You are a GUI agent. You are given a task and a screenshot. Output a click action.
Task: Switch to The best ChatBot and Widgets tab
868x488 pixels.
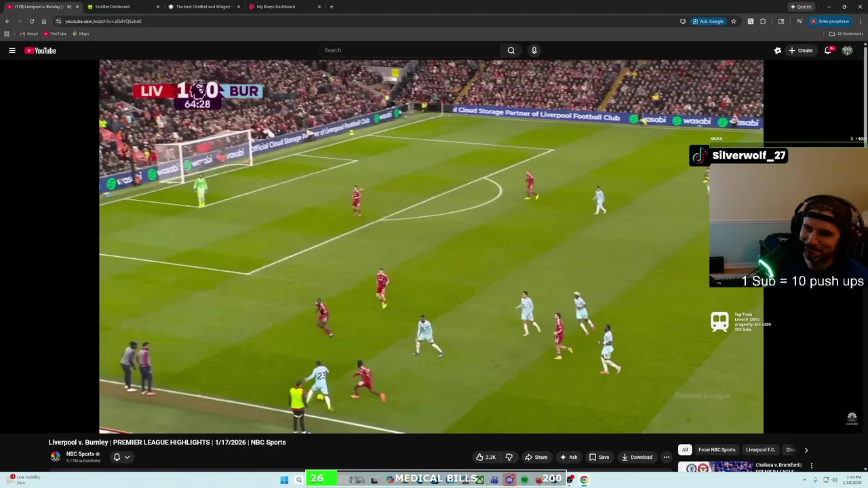point(203,7)
